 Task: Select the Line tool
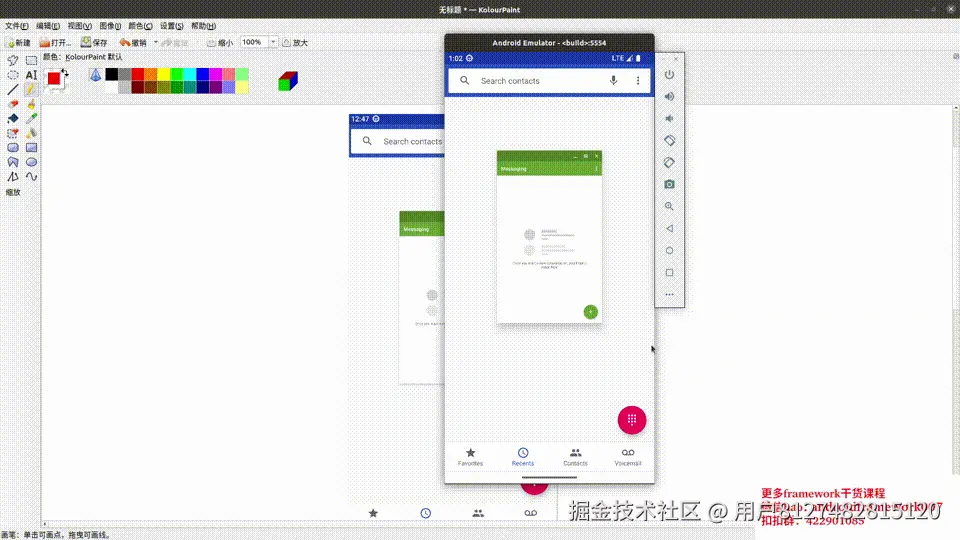(13, 90)
